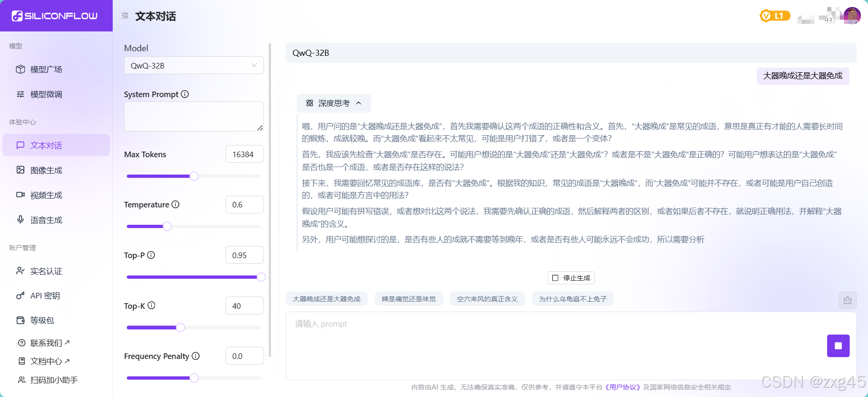Screen dimensions: 868x397
Task: Click the 联系我们 question mark icon
Action: click(22, 343)
